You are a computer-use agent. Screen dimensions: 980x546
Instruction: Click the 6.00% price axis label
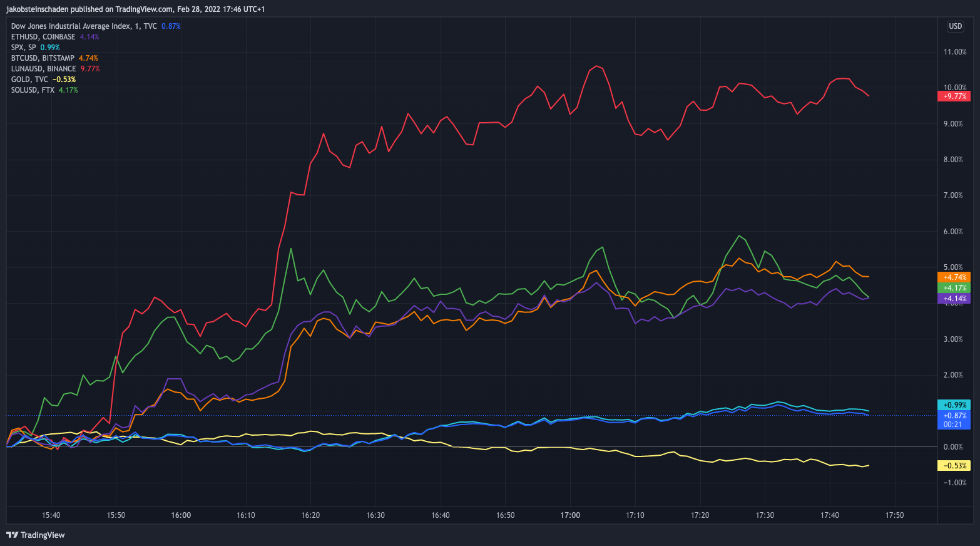tap(953, 232)
